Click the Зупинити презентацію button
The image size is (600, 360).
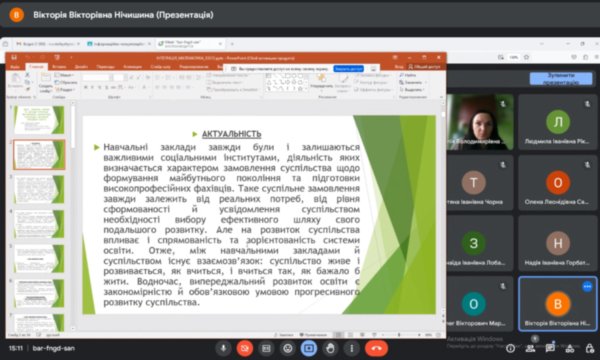tap(561, 79)
